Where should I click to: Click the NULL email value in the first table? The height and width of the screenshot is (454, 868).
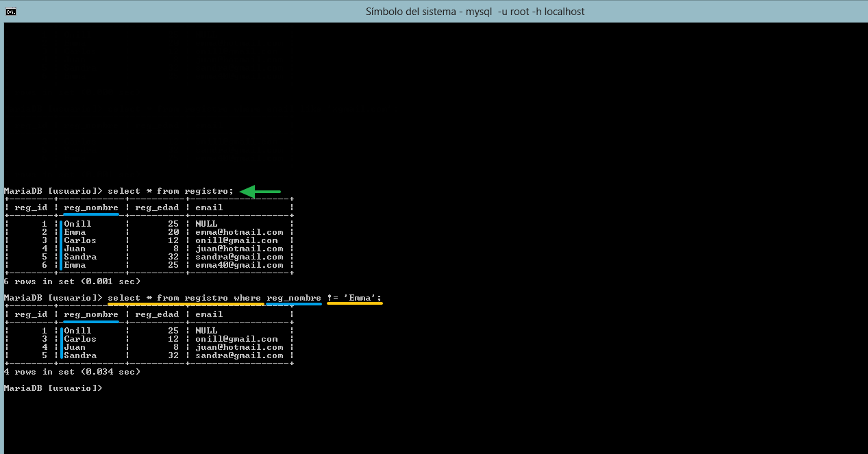(x=206, y=224)
